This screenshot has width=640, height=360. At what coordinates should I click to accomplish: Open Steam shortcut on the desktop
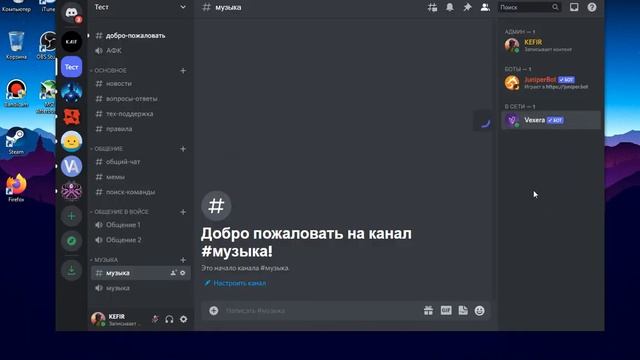pos(16,141)
